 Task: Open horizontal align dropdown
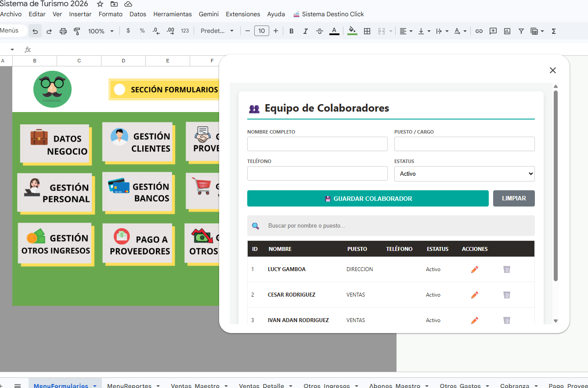pos(406,31)
